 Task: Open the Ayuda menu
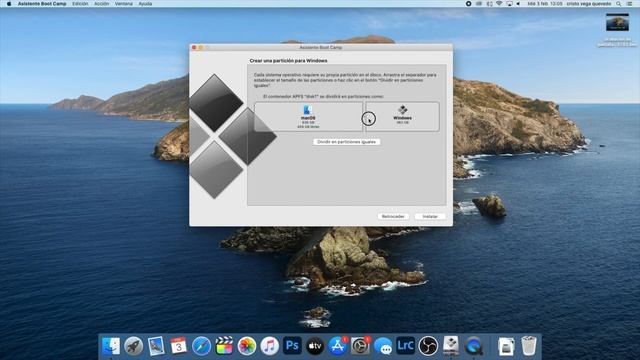pos(145,4)
